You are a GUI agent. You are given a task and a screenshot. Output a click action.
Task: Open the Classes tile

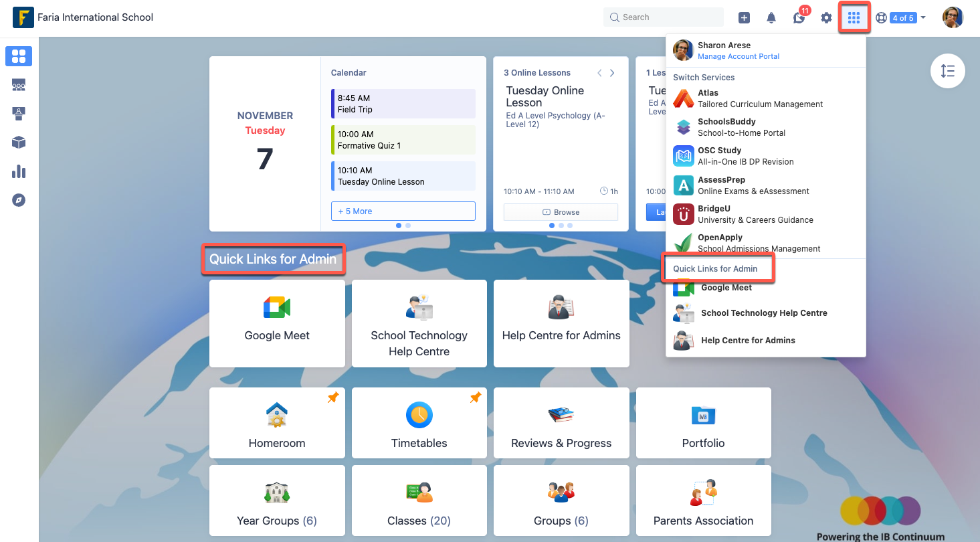tap(419, 501)
